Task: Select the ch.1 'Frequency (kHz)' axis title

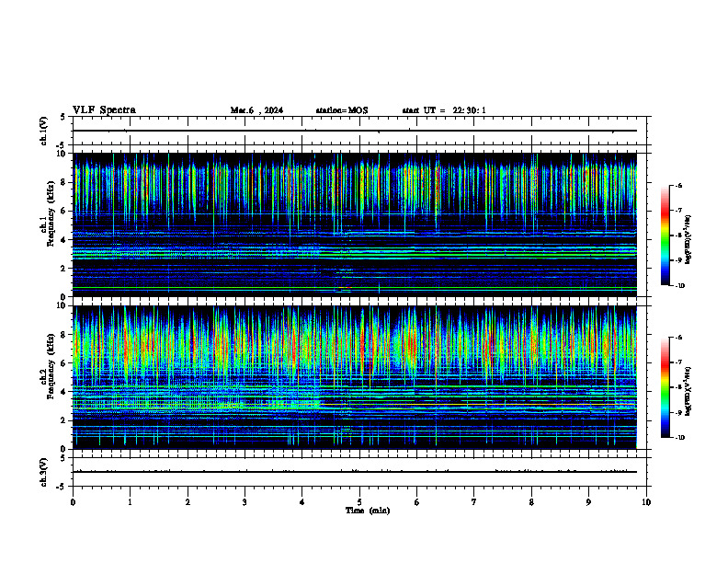Action: 51,214
